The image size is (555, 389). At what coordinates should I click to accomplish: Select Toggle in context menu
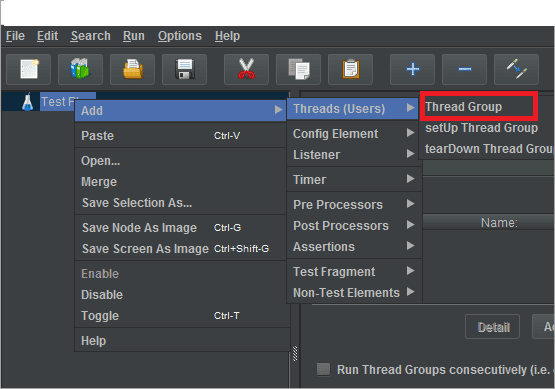point(181,316)
